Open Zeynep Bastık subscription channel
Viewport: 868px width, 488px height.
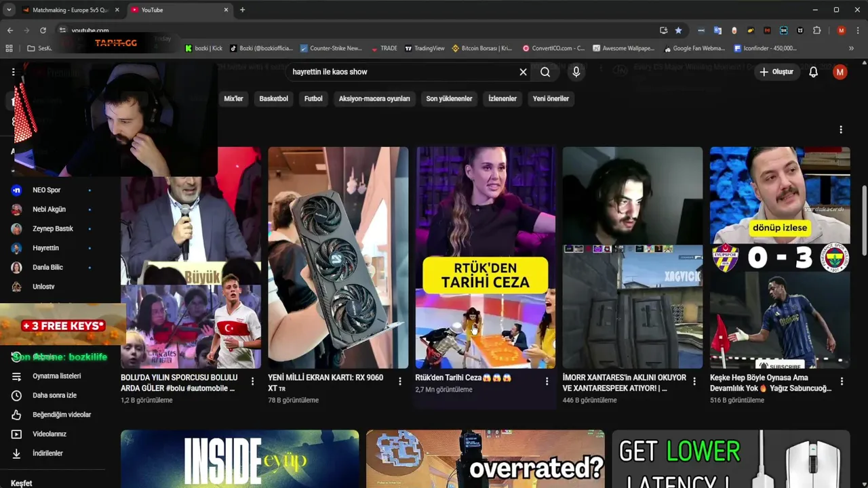53,228
